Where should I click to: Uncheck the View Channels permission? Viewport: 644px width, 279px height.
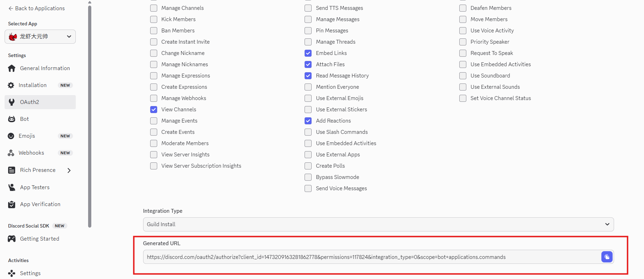point(154,110)
